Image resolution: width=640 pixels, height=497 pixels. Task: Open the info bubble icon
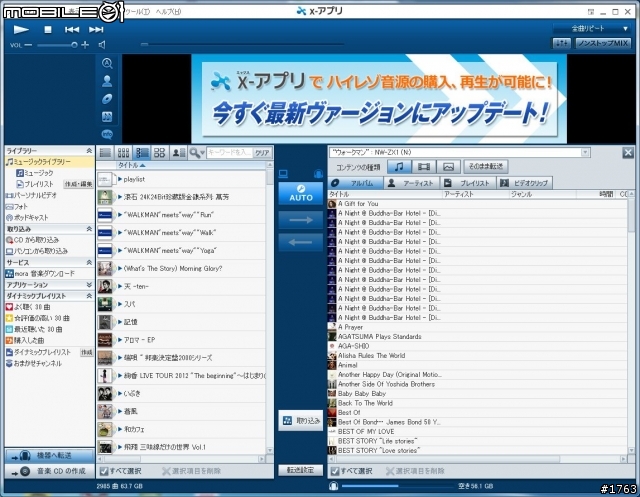[107, 134]
